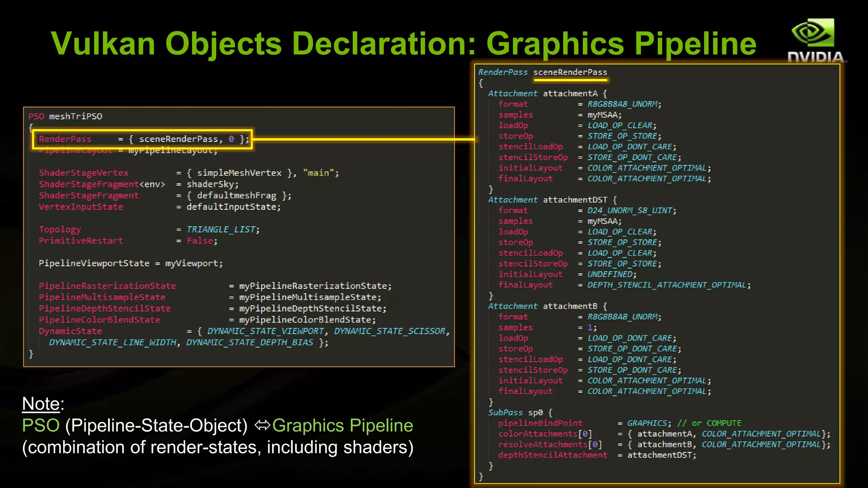The width and height of the screenshot is (868, 488).
Task: Click the "TRIANGLE_LIST;" value
Action: point(223,230)
